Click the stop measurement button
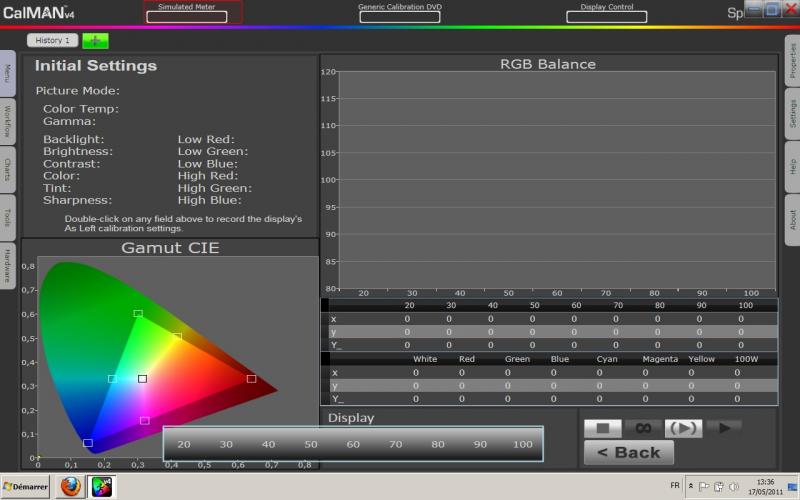 click(603, 428)
